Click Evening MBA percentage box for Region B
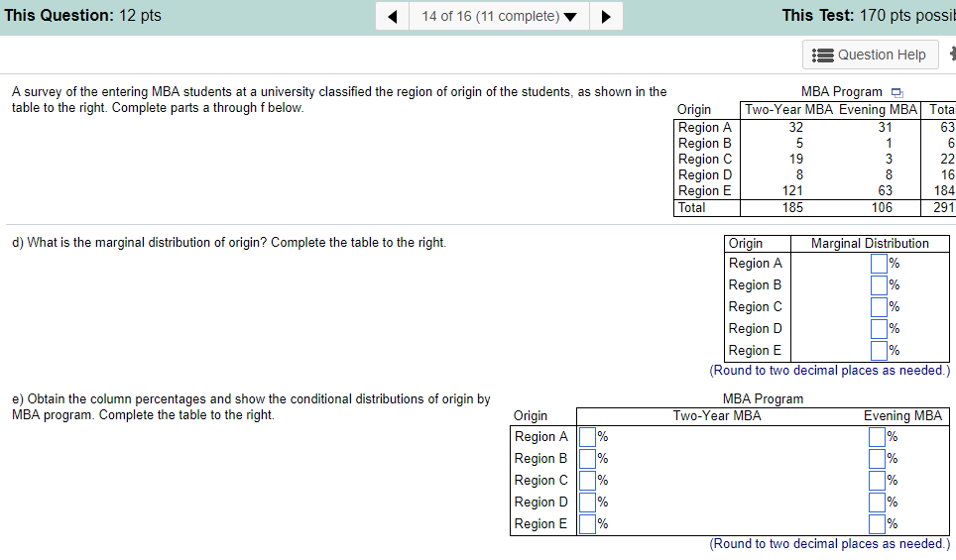 [877, 459]
